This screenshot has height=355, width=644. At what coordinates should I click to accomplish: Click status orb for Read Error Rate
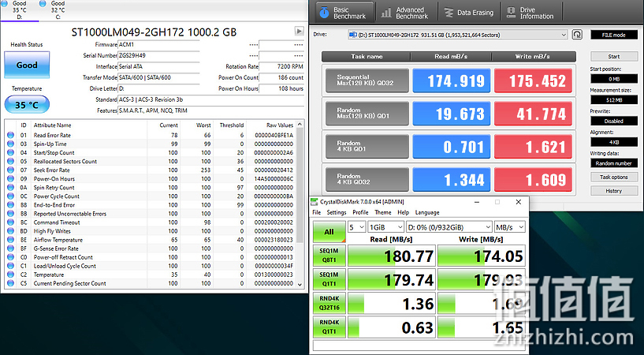(10, 135)
